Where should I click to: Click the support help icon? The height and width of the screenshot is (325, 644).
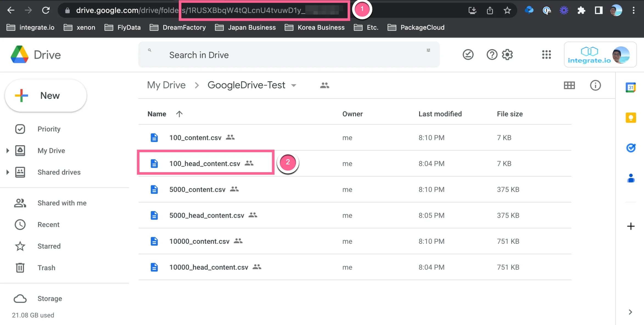pos(492,55)
